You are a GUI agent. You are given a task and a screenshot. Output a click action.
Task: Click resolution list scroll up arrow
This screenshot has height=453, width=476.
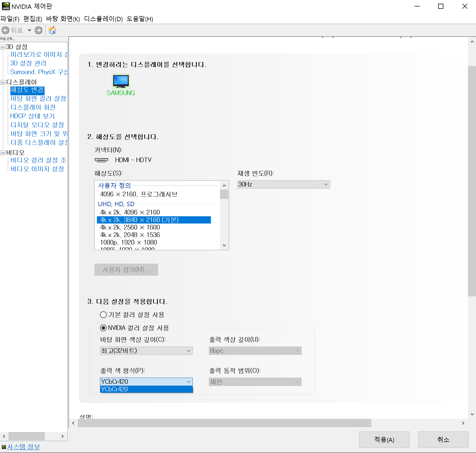tap(224, 185)
